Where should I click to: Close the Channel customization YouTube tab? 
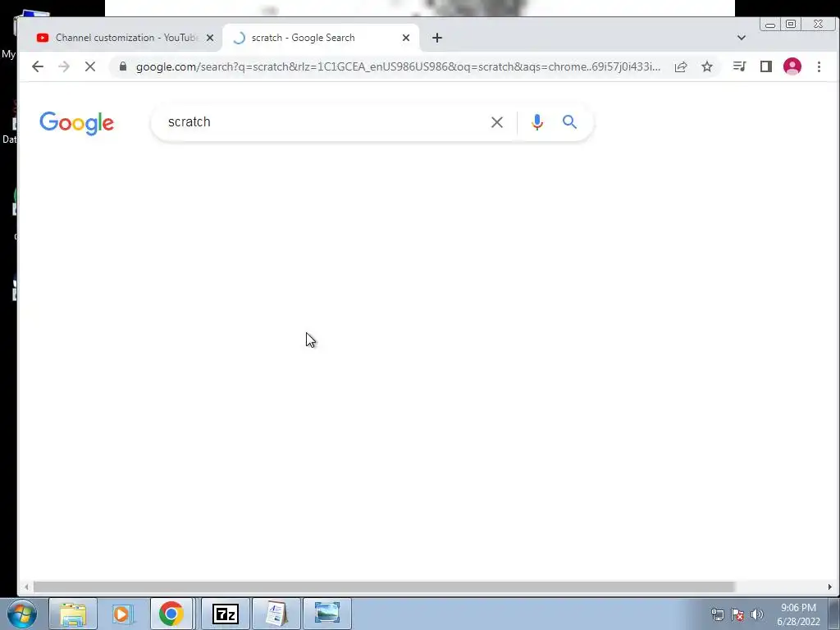pos(210,38)
